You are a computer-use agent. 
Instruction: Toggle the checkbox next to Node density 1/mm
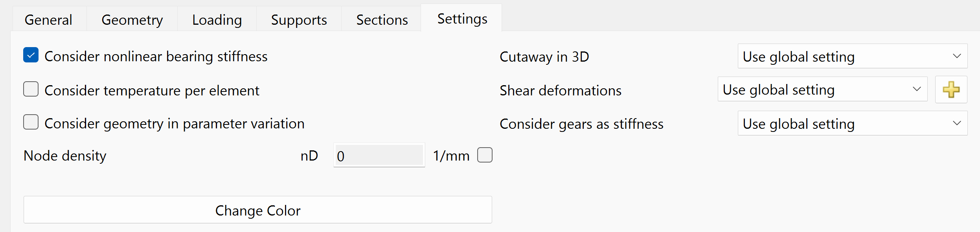pyautogui.click(x=485, y=155)
